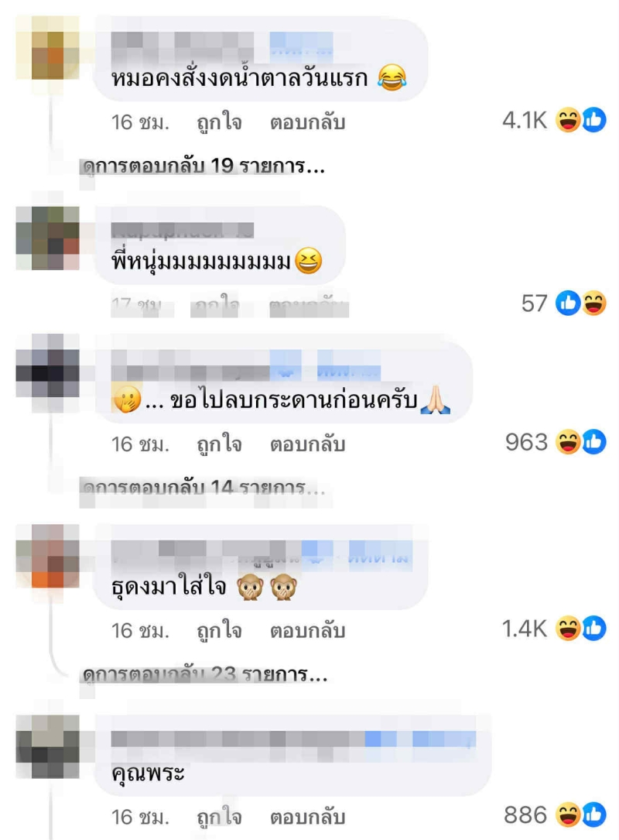This screenshot has width=619, height=840.
Task: Expand the 23 replies thread
Action: click(x=205, y=674)
